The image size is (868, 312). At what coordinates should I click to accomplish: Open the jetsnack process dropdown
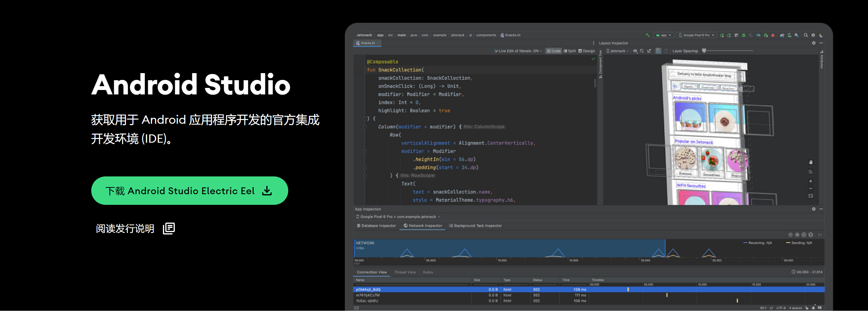(618, 51)
